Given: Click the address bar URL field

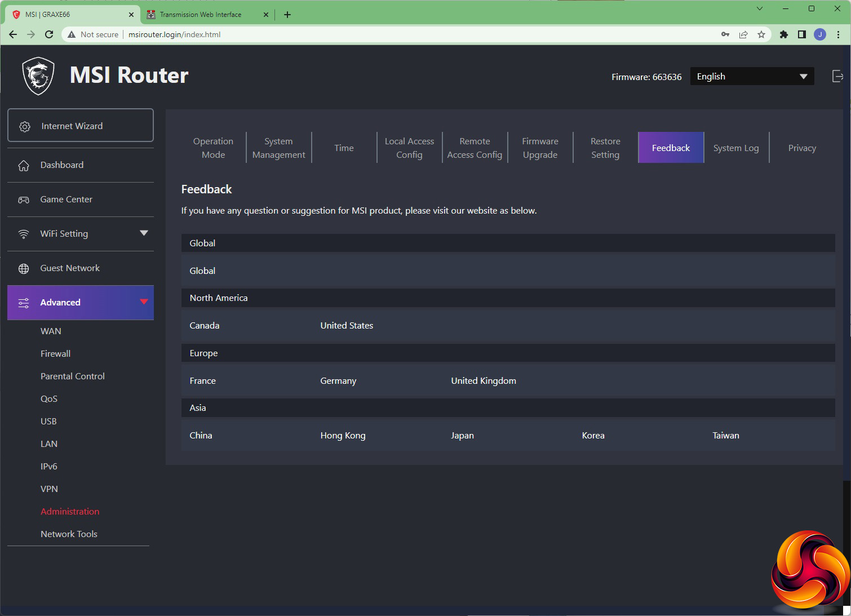Looking at the screenshot, I should [395, 34].
